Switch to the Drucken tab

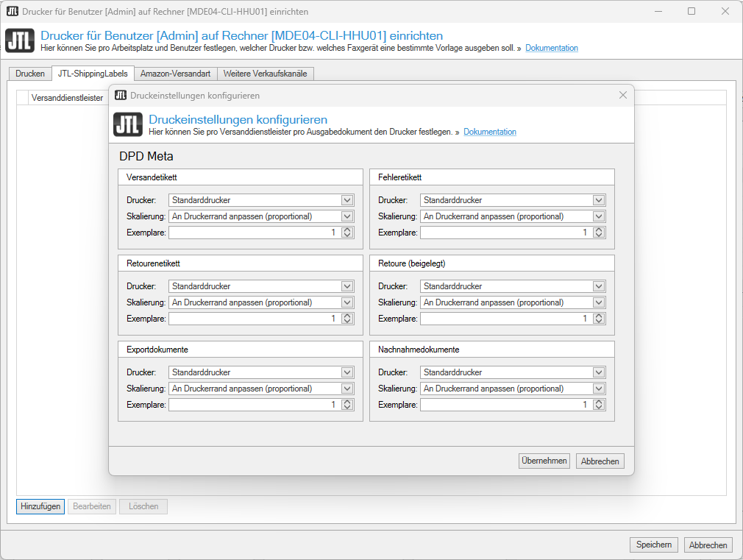[30, 74]
